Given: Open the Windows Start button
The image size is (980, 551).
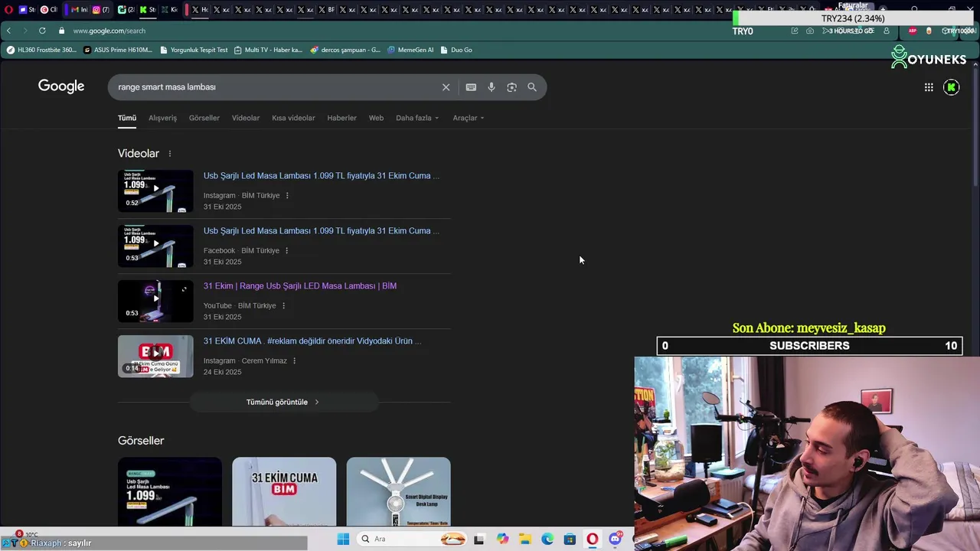Looking at the screenshot, I should (343, 540).
